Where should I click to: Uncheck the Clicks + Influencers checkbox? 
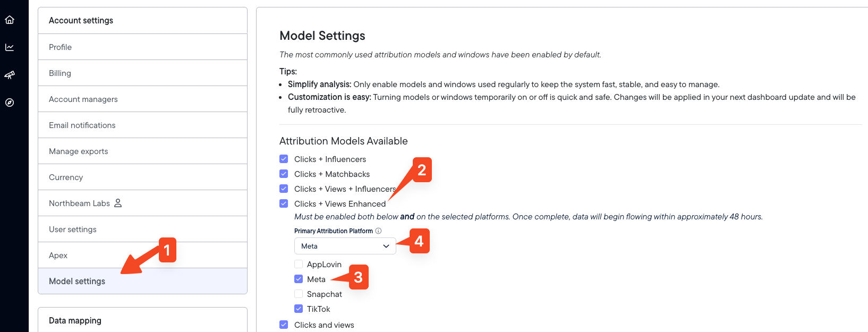click(284, 159)
